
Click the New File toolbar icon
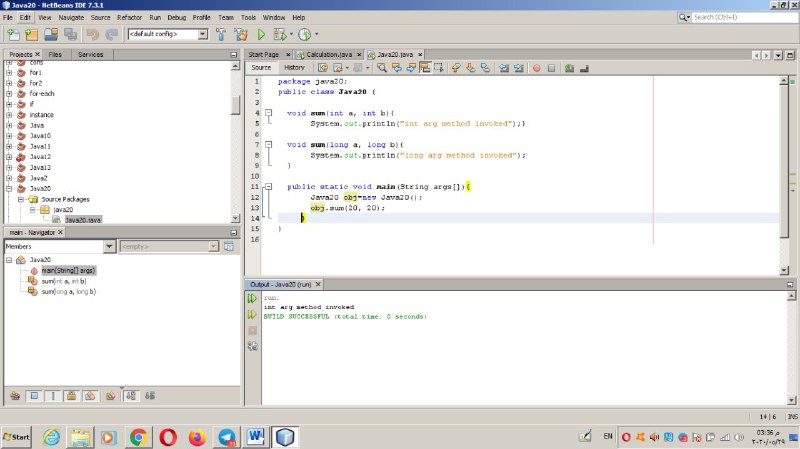(x=13, y=34)
